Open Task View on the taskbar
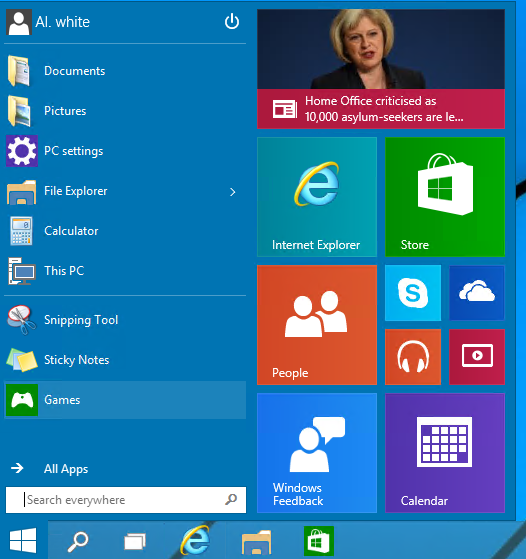This screenshot has width=526, height=559. pos(135,542)
